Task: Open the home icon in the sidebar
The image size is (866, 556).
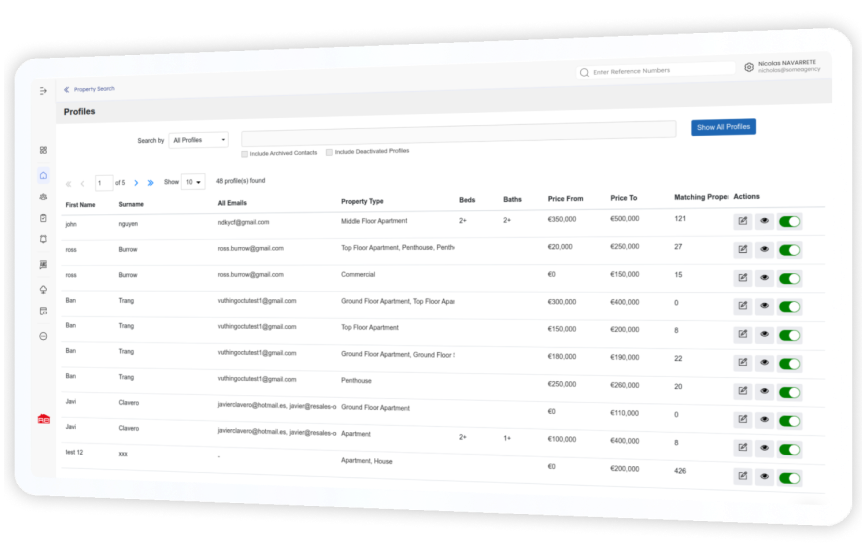Action: (43, 176)
